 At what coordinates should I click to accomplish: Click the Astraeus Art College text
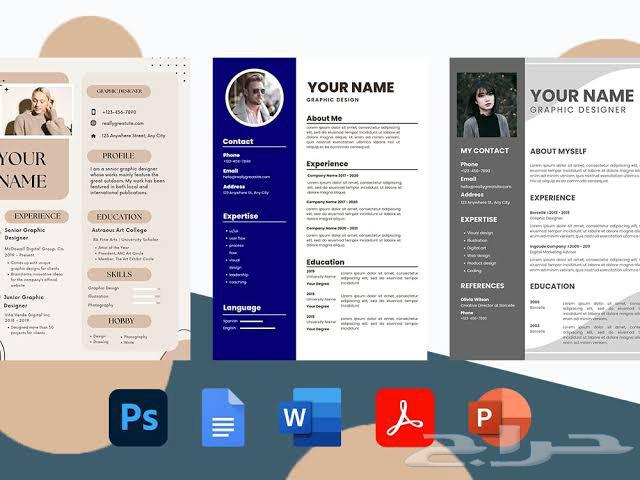[x=119, y=230]
